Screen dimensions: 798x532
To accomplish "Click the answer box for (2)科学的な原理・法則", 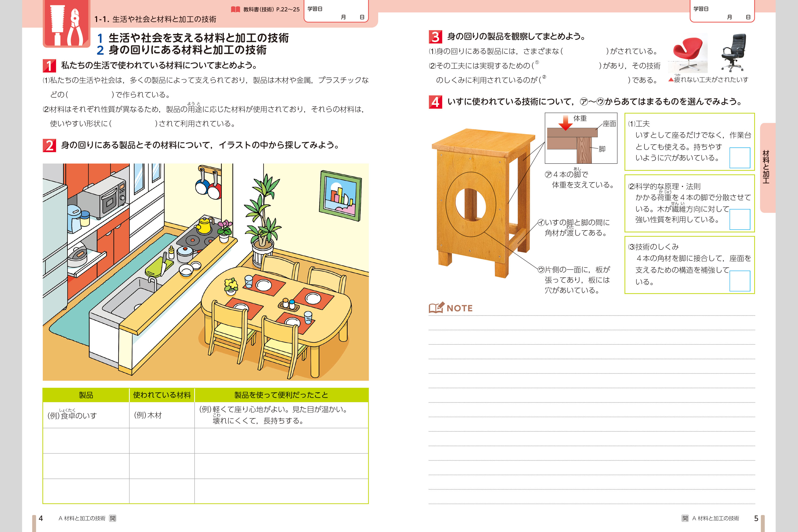I will point(740,219).
